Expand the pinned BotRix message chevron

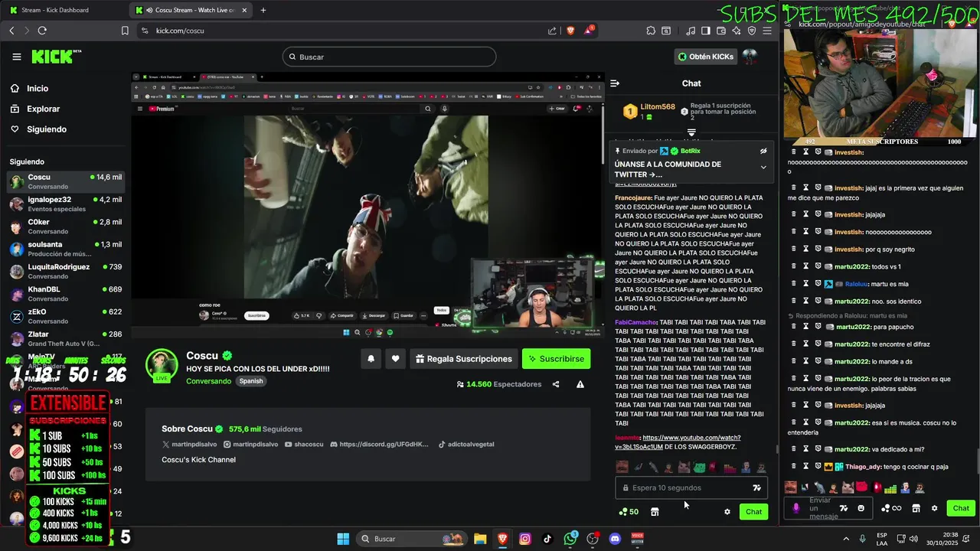(x=763, y=168)
